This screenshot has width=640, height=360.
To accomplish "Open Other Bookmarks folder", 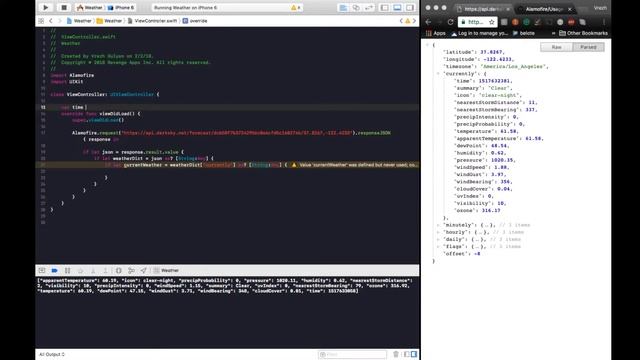I will [583, 33].
